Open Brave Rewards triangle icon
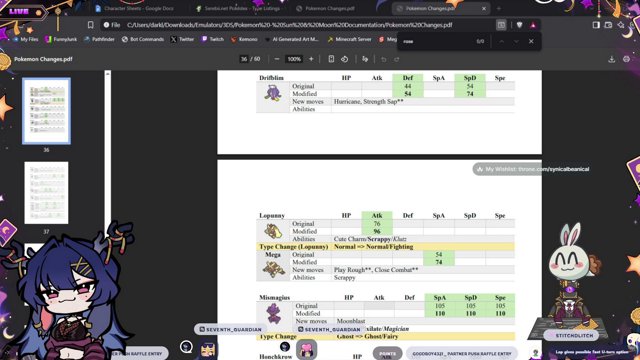Image resolution: width=640 pixels, height=360 pixels. [x=533, y=25]
